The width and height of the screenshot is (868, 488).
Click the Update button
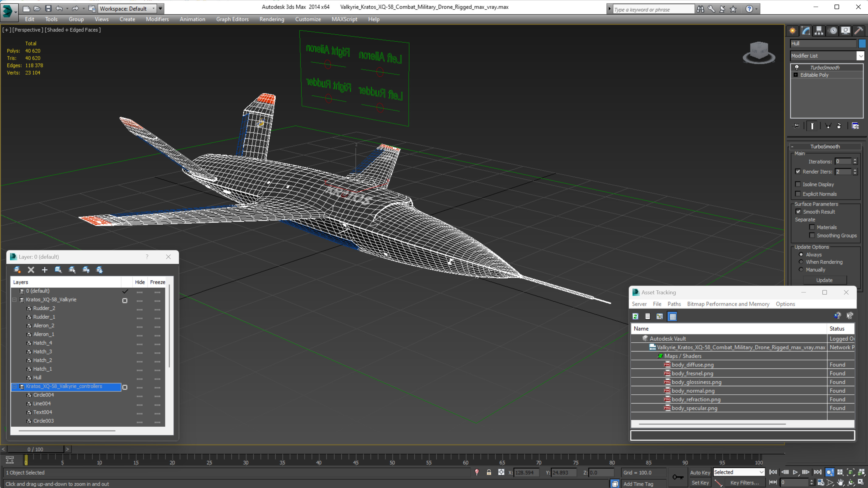click(x=824, y=280)
